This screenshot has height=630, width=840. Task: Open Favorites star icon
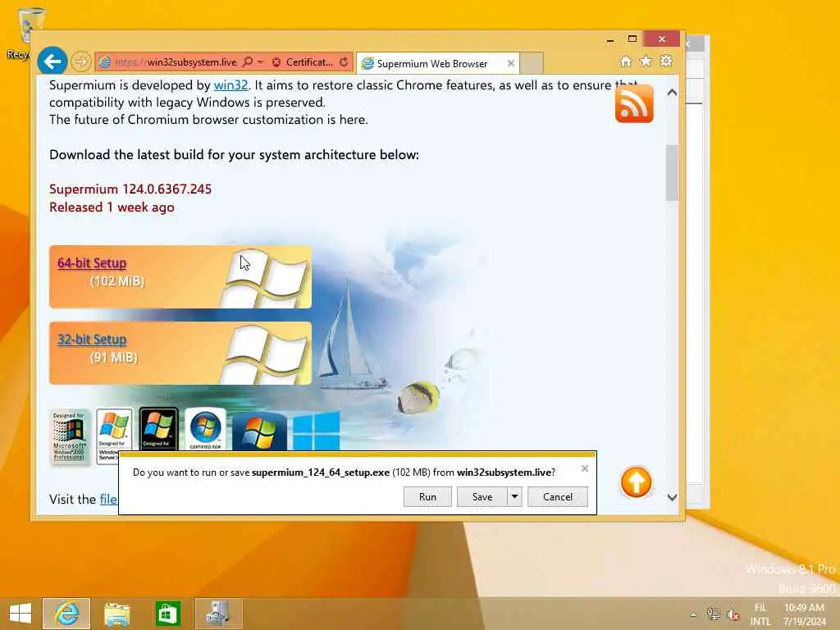[646, 61]
